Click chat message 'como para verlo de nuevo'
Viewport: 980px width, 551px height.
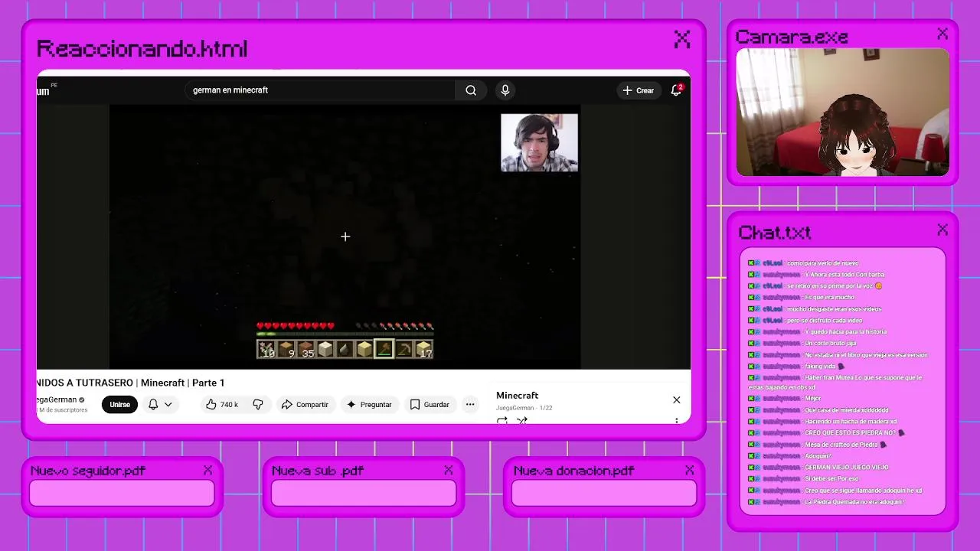pyautogui.click(x=823, y=263)
